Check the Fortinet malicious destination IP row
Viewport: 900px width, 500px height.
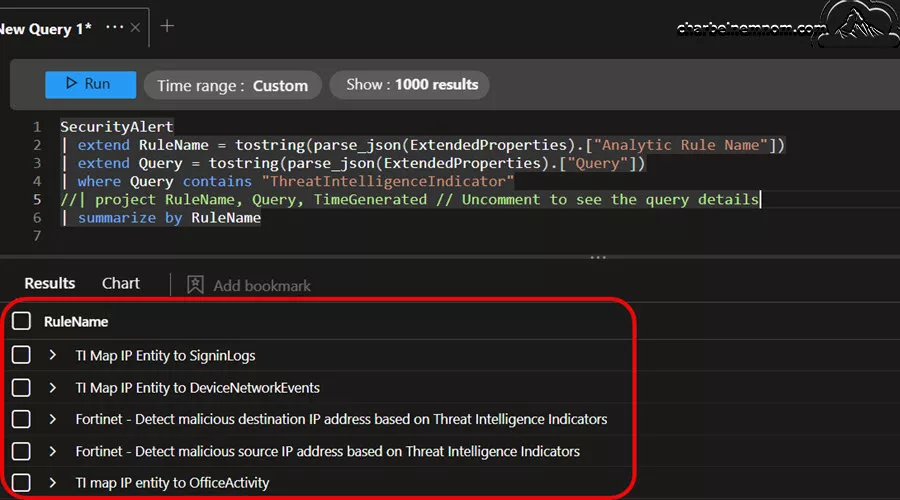(21, 419)
